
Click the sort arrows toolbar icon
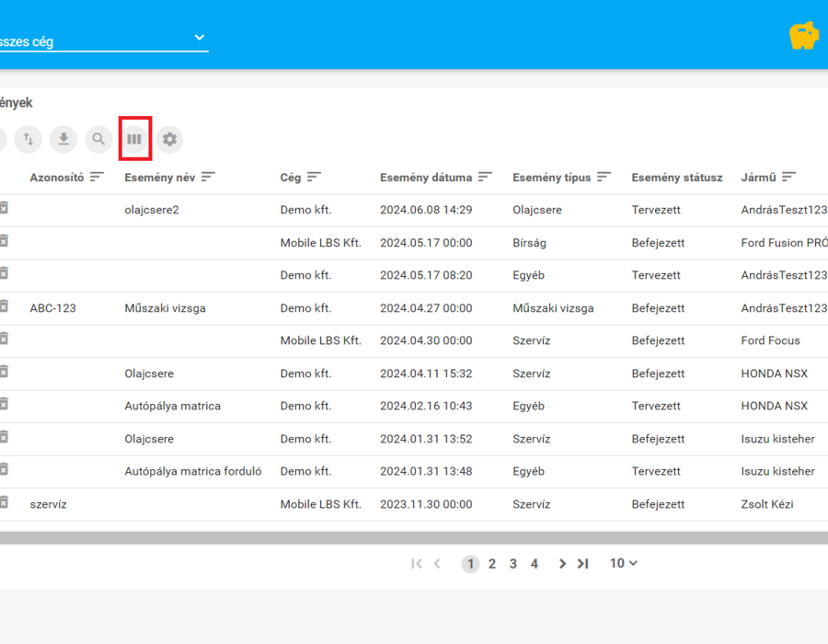pyautogui.click(x=28, y=139)
